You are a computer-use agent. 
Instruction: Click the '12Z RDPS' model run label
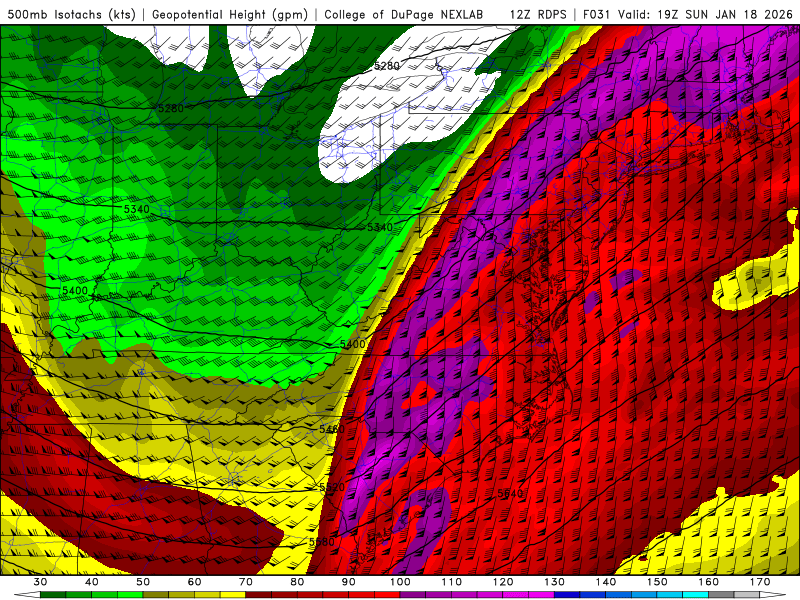[538, 14]
